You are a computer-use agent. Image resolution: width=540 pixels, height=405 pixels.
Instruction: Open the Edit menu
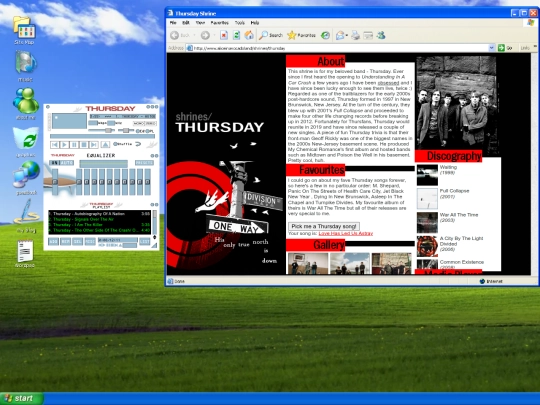point(186,23)
